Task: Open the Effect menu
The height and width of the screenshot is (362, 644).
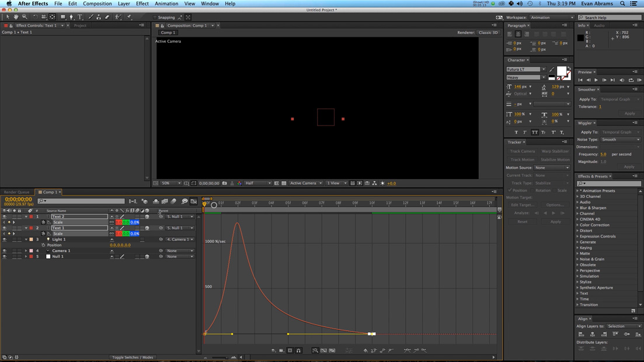Action: click(142, 4)
